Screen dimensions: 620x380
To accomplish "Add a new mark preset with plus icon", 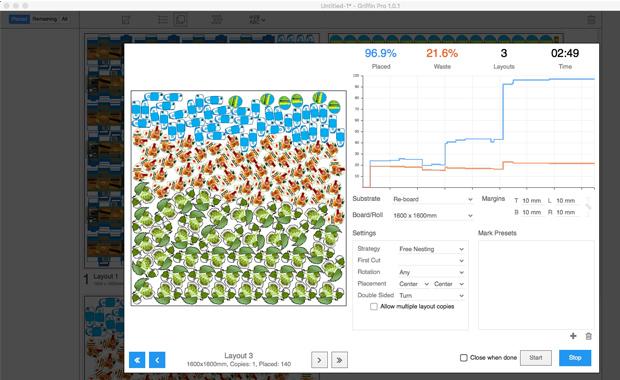I will pyautogui.click(x=573, y=336).
